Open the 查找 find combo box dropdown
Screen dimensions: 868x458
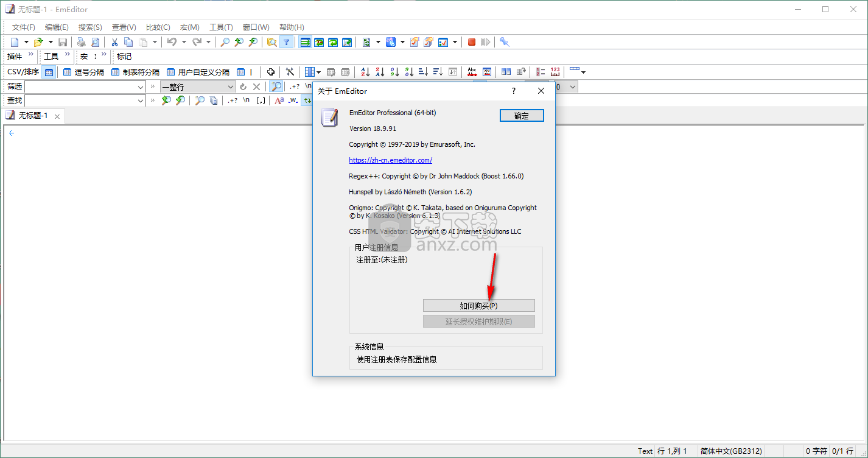(140, 100)
